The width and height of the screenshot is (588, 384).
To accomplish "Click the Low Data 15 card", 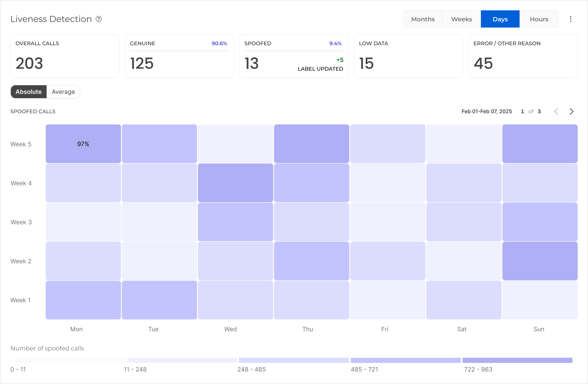I will pyautogui.click(x=408, y=56).
